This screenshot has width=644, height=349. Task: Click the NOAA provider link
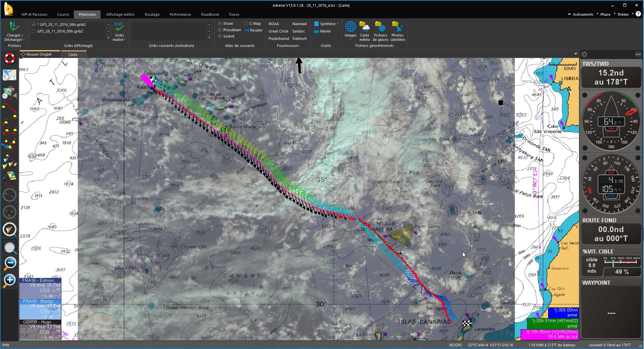(274, 24)
